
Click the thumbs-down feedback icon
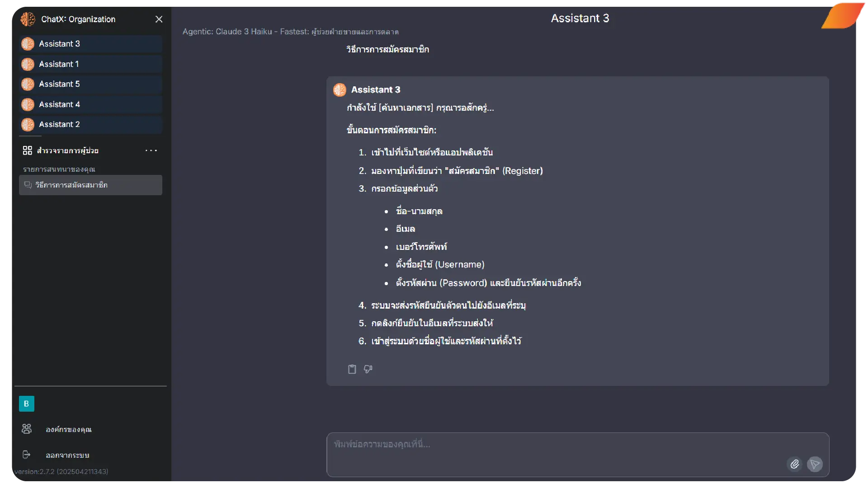[x=368, y=369]
